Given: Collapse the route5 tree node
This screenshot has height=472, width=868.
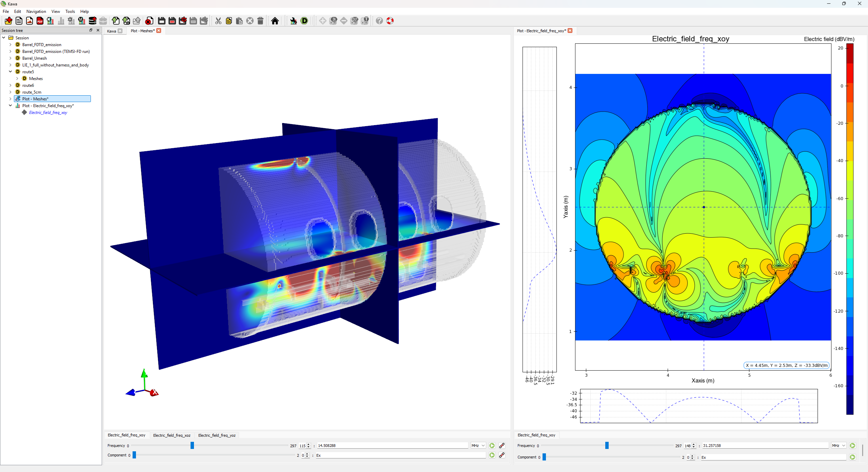Looking at the screenshot, I should [x=10, y=72].
